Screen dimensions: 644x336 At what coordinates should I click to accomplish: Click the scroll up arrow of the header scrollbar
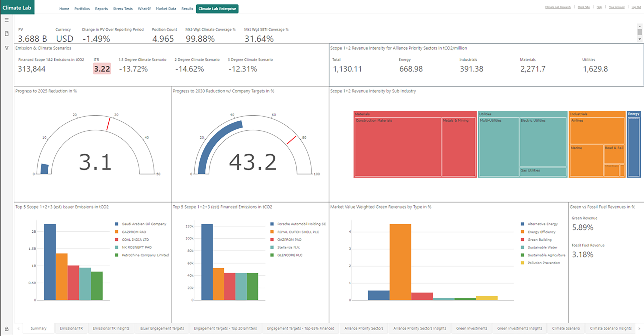[640, 26]
